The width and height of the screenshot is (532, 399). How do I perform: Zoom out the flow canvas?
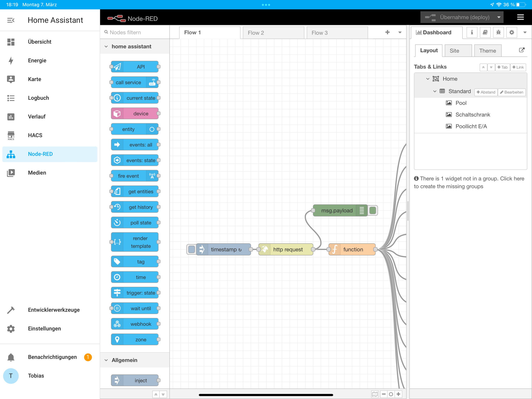(384, 394)
